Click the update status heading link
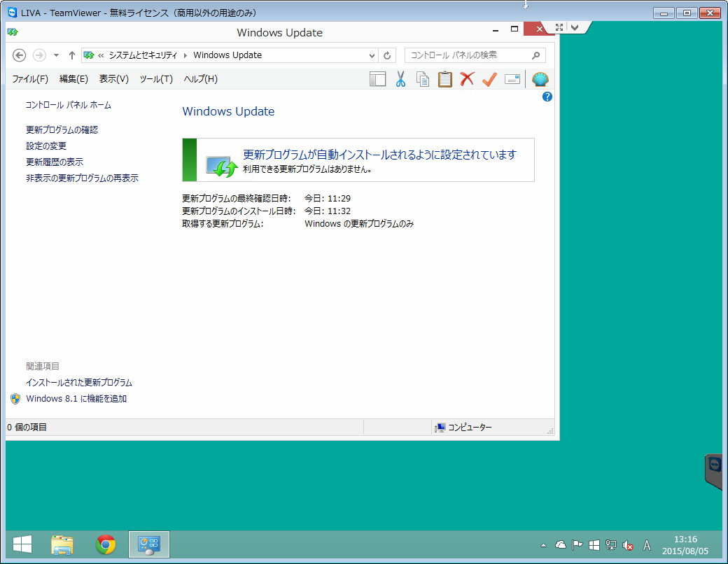The height and width of the screenshot is (564, 728). tap(379, 155)
